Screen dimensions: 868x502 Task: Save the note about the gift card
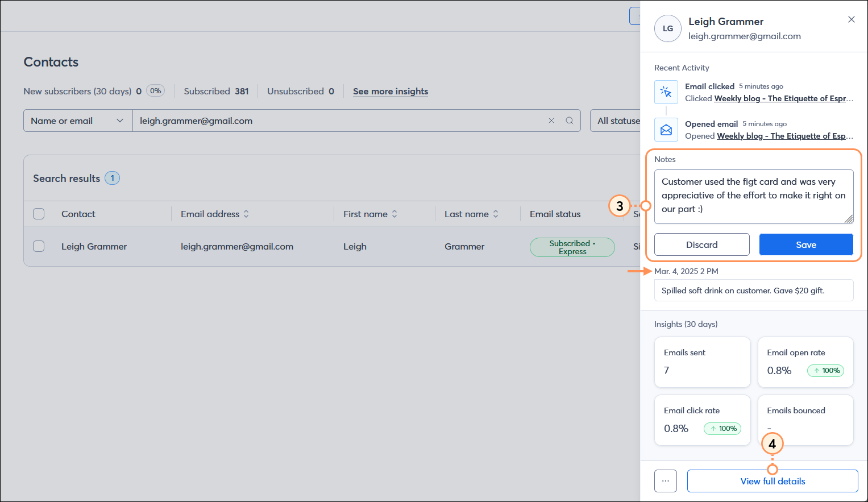tap(806, 244)
